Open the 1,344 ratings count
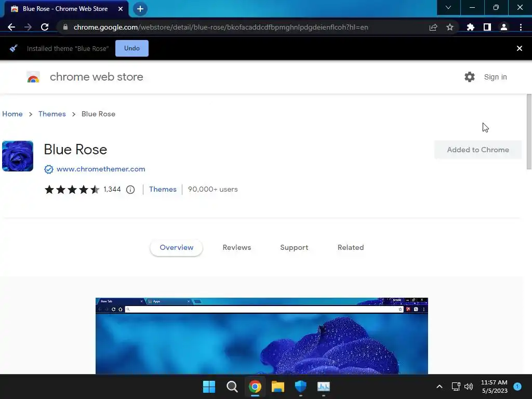The width and height of the screenshot is (532, 399). pyautogui.click(x=112, y=189)
